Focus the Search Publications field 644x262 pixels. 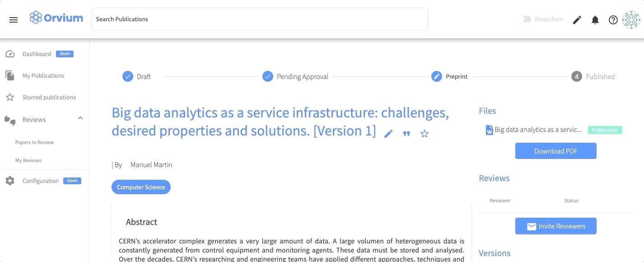click(x=259, y=19)
